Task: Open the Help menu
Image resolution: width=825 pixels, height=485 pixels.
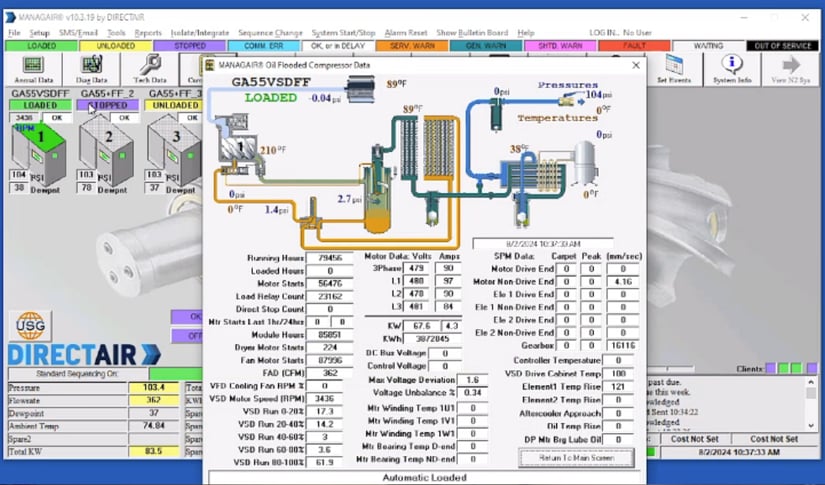Action: pyautogui.click(x=525, y=33)
